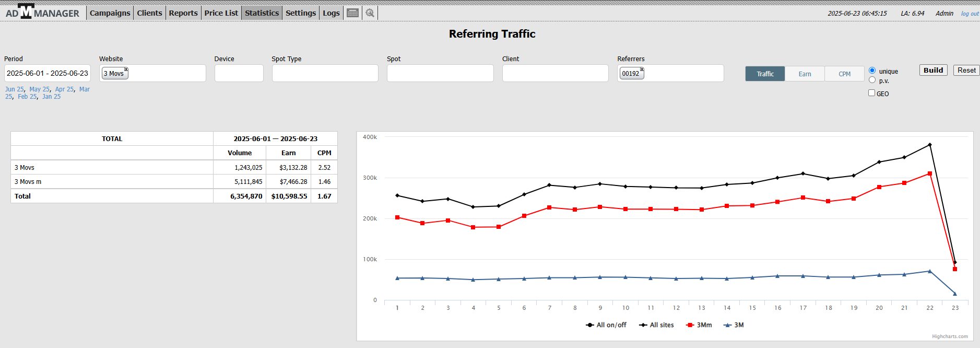Screen dimensions: 980x348
Task: Click the red data point for day 22
Action: [x=929, y=173]
